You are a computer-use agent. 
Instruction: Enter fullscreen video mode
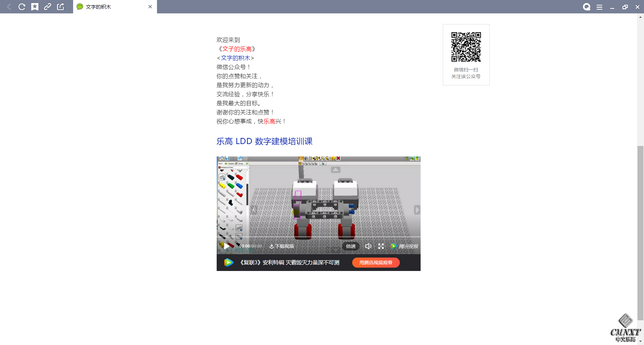[x=381, y=246]
